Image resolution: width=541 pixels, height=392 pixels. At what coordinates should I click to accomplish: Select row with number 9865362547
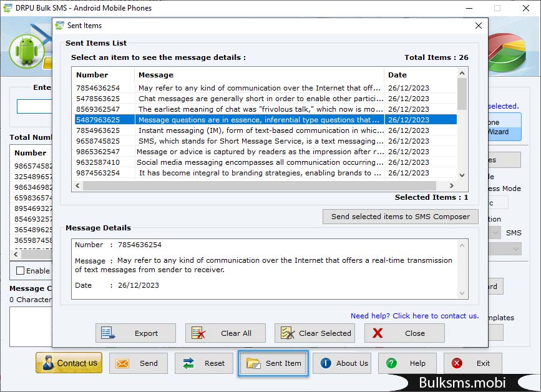[266, 152]
